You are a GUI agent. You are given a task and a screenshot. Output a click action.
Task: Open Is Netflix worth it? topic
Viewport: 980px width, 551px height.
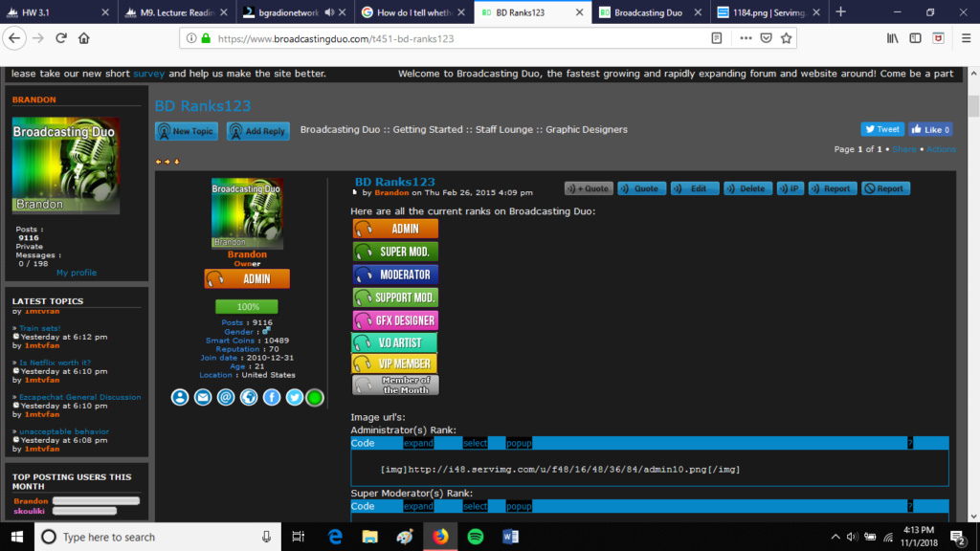(x=55, y=363)
